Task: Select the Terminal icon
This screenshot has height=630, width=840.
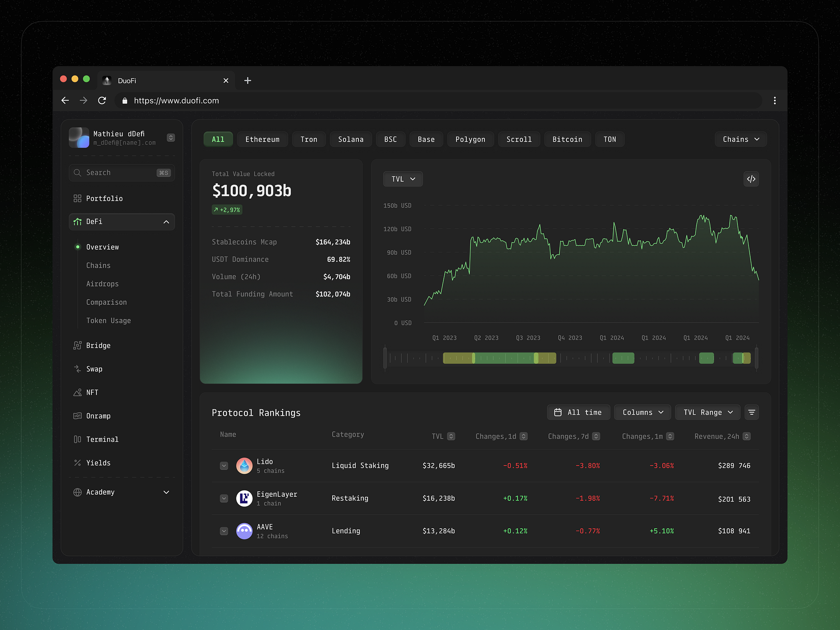Action: tap(78, 439)
